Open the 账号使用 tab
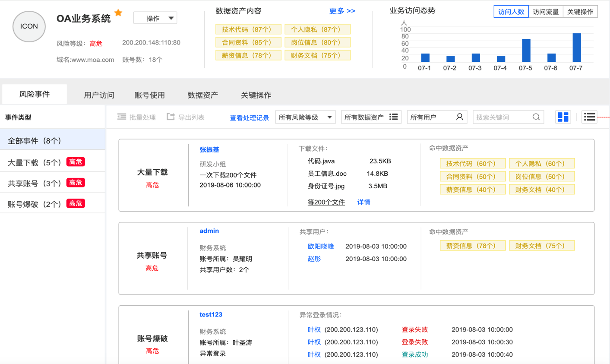 [150, 95]
